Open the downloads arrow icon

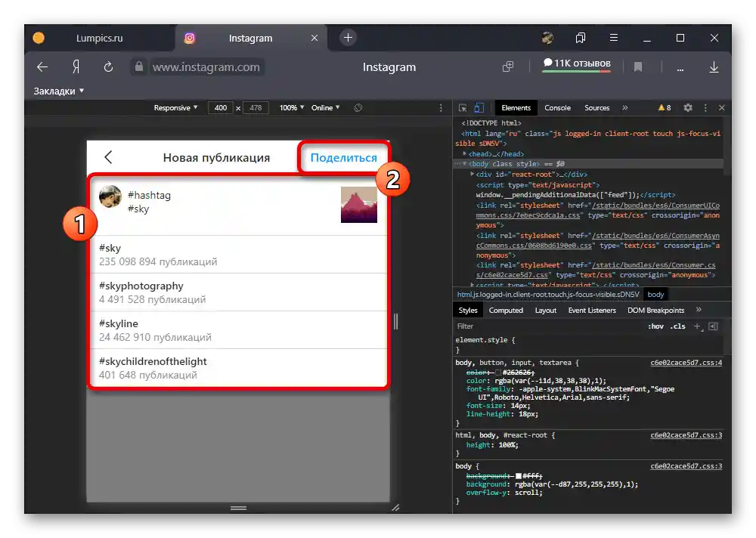tap(714, 67)
